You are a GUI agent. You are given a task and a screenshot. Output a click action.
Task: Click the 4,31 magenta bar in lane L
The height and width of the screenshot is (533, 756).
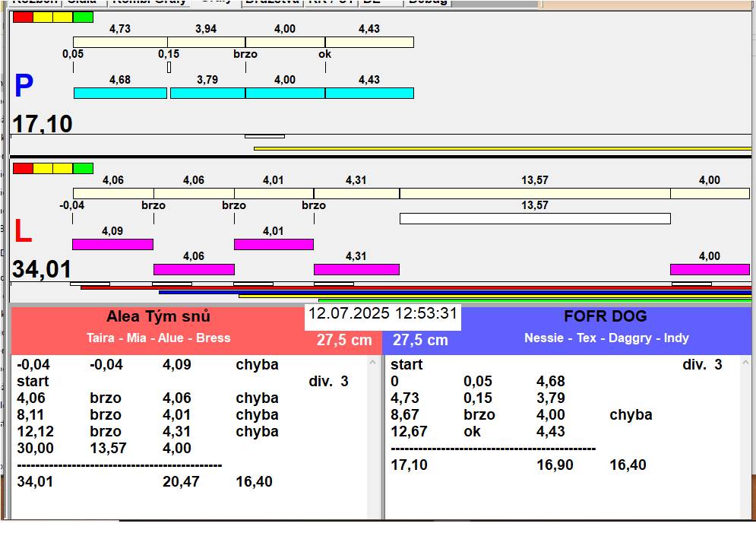356,269
